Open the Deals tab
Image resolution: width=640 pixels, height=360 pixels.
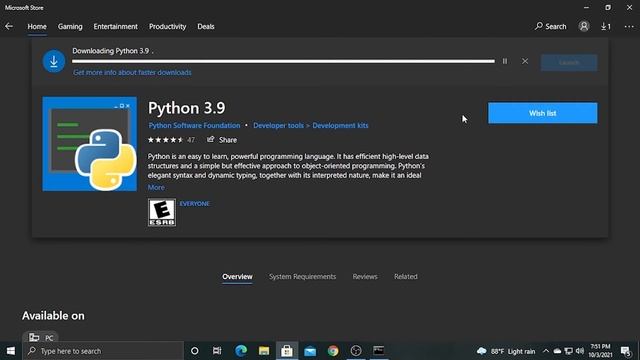[206, 27]
